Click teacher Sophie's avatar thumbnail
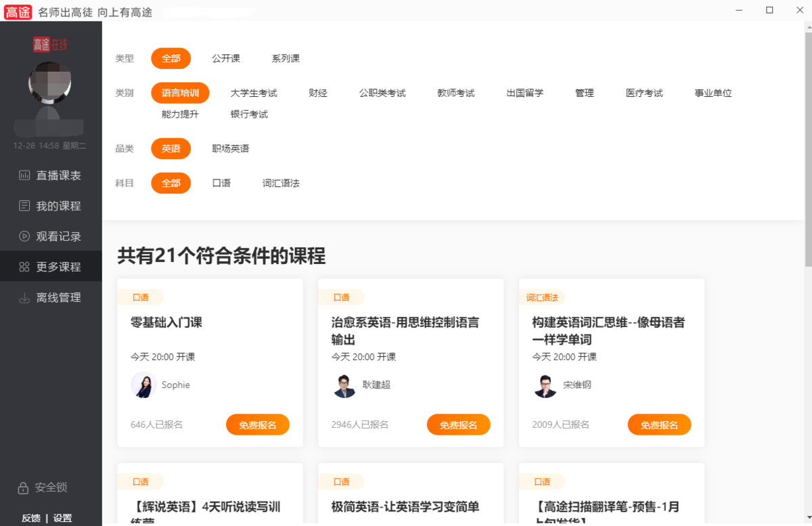 click(143, 385)
